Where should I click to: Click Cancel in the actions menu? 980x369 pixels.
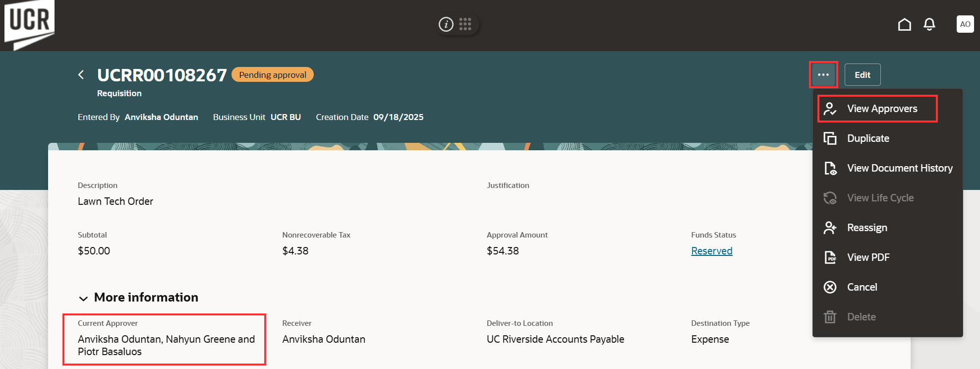pyautogui.click(x=862, y=287)
